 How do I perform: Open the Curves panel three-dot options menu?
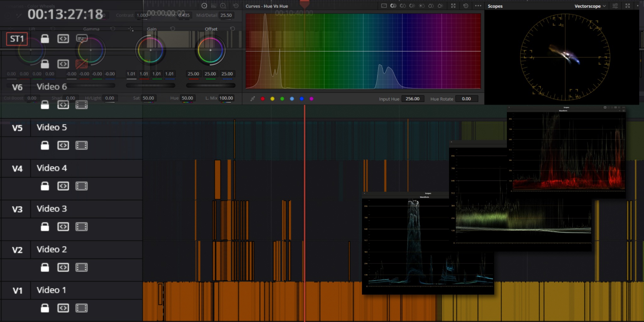point(478,6)
